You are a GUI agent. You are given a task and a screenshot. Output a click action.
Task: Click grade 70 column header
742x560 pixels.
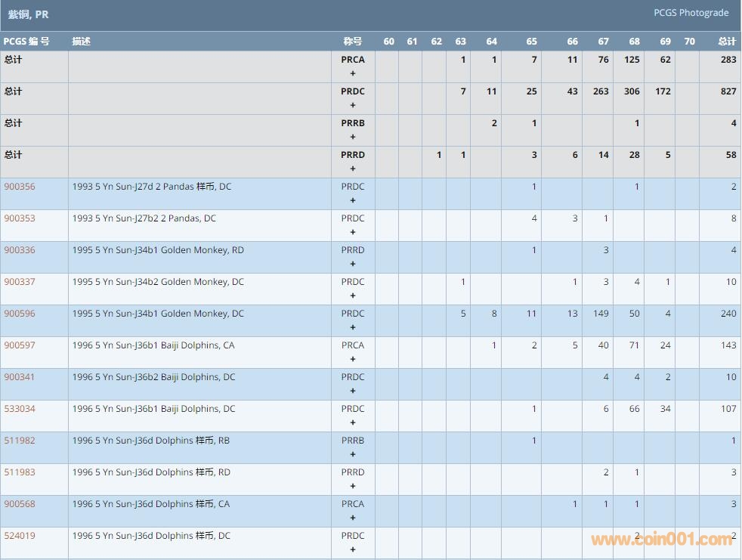[689, 42]
